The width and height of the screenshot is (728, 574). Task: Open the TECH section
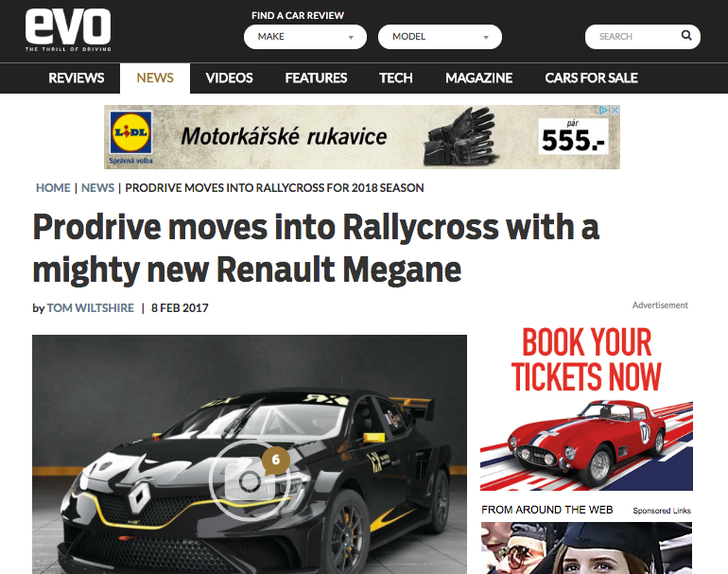(x=395, y=78)
